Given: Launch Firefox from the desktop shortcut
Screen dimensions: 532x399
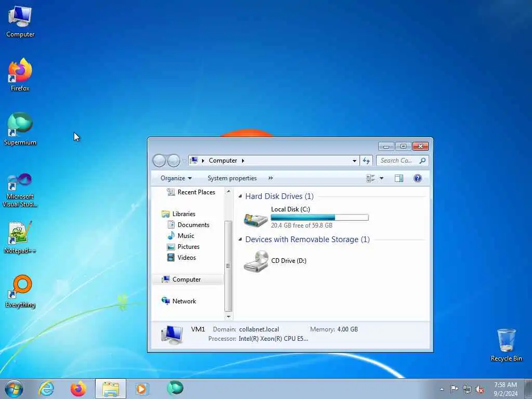Looking at the screenshot, I should pyautogui.click(x=20, y=75).
